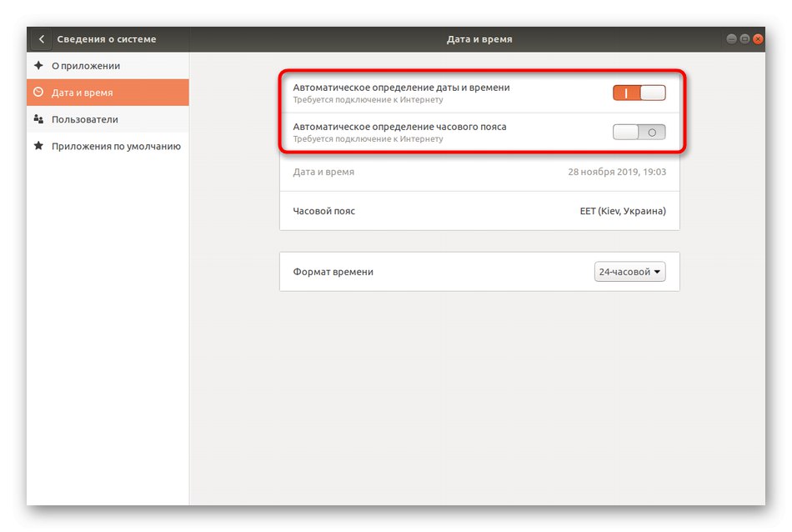Open the О приложении section
Screen dimensions: 792x532
tap(108, 66)
